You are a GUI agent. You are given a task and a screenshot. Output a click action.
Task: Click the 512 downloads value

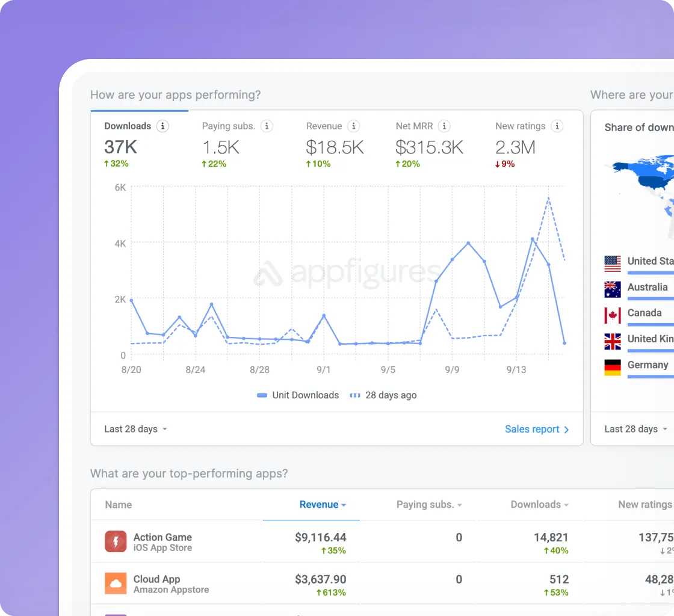pyautogui.click(x=559, y=579)
